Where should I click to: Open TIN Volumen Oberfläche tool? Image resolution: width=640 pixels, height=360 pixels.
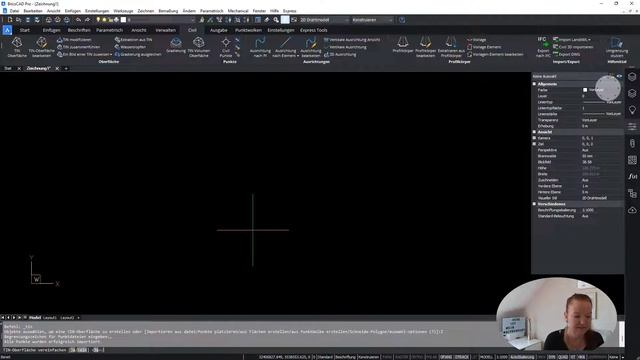[199, 47]
